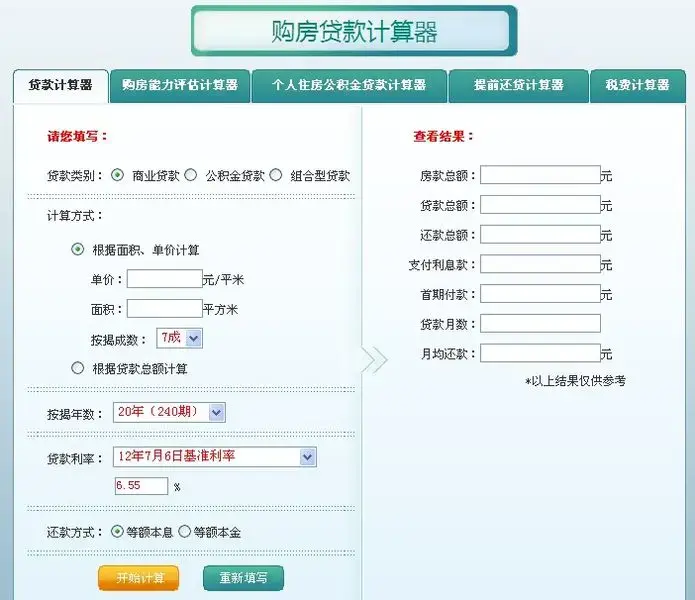Expand the 按揭年数 dropdown showing 20年
The image size is (695, 600).
(169, 412)
